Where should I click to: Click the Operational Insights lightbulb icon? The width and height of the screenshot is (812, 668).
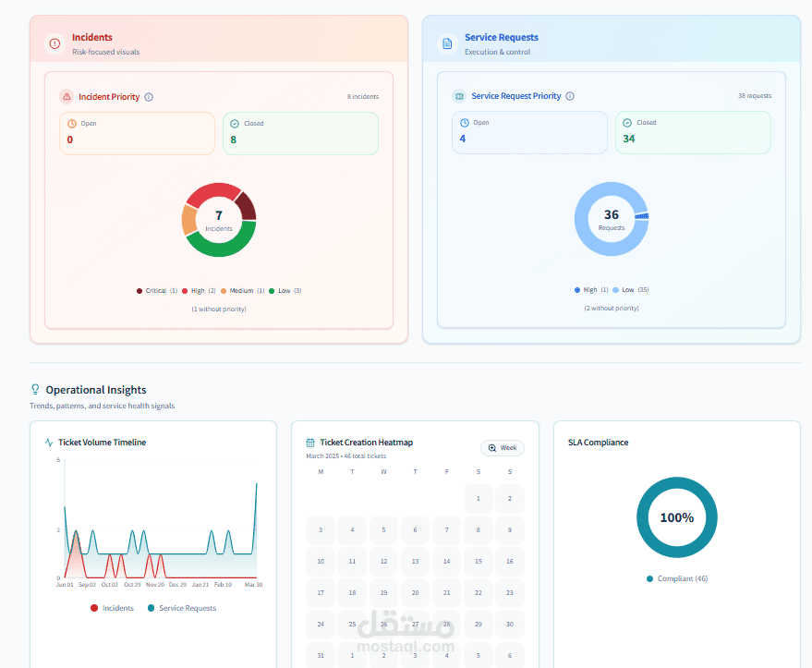pos(35,389)
